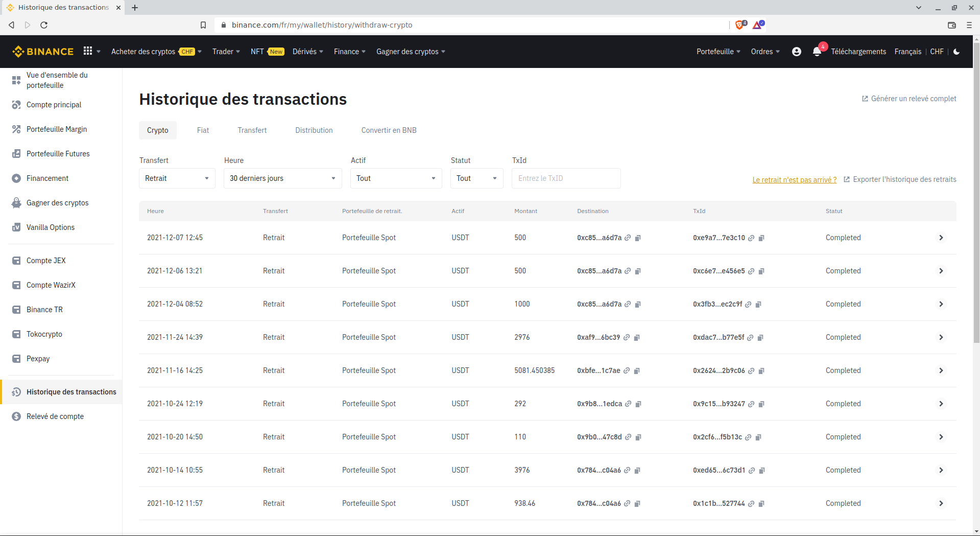The image size is (980, 536).
Task: Bookmark this page icon
Action: coord(203,25)
